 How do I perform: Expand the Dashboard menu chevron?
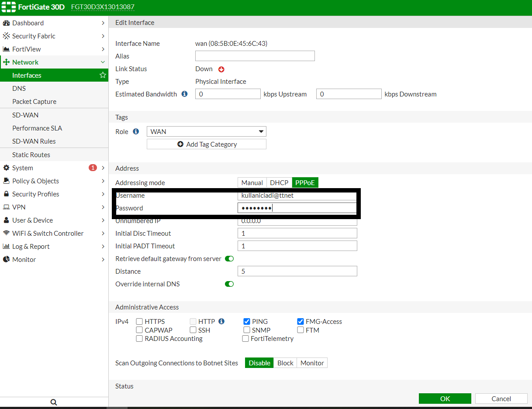(103, 23)
